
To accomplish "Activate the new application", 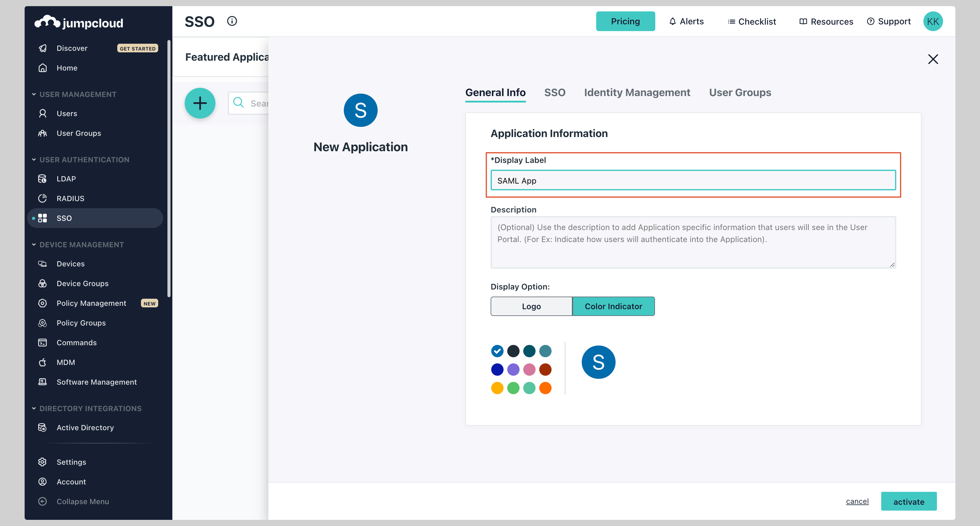I will [909, 501].
